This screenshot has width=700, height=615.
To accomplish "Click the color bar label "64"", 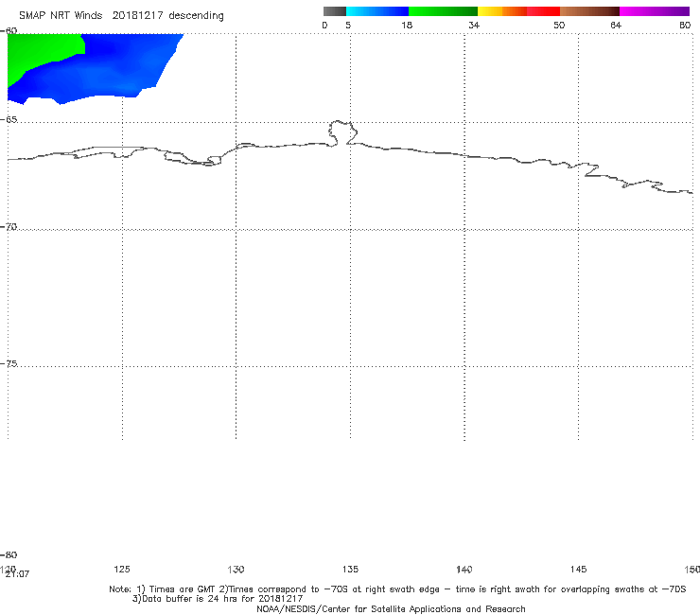I will pos(616,26).
